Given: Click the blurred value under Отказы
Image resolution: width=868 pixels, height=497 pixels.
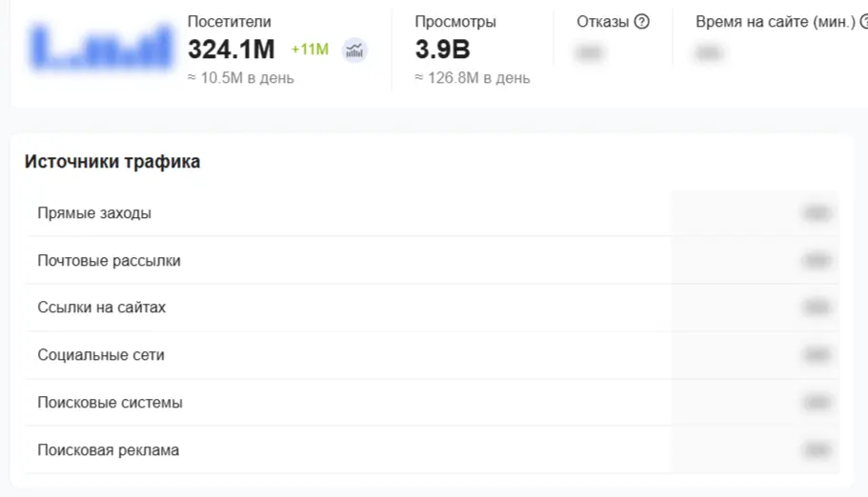Looking at the screenshot, I should coord(590,53).
